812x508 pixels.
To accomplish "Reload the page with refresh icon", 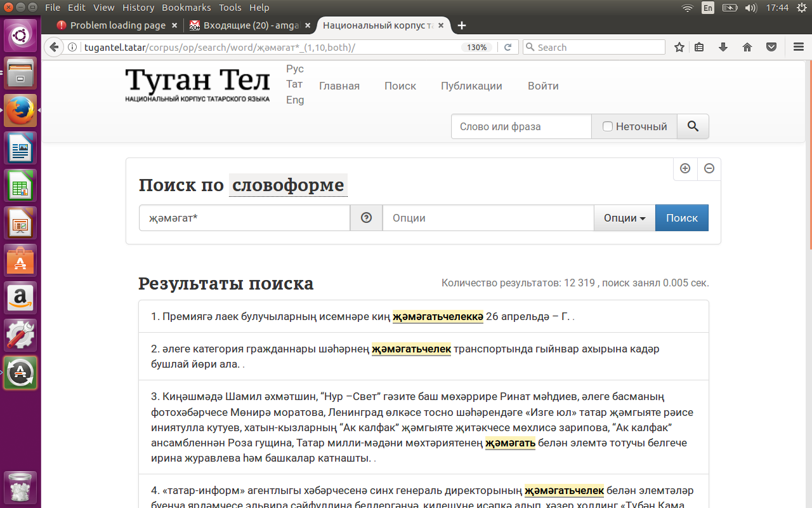I will (x=507, y=47).
